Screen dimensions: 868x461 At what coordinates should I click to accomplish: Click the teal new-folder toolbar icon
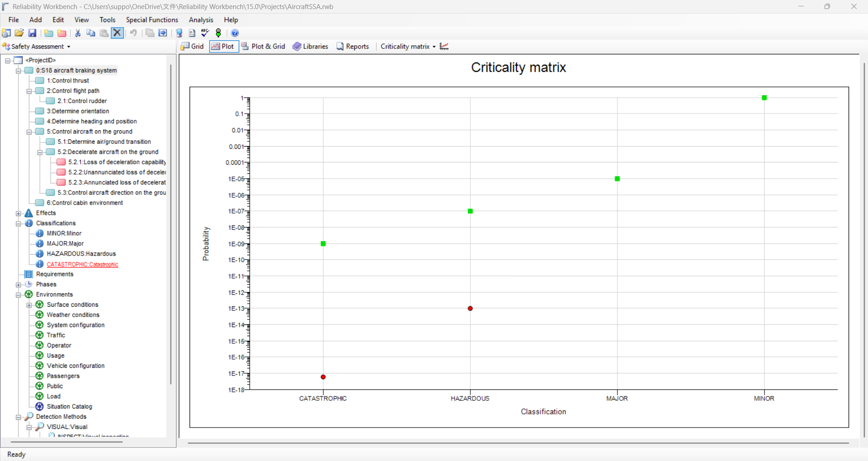click(x=48, y=33)
